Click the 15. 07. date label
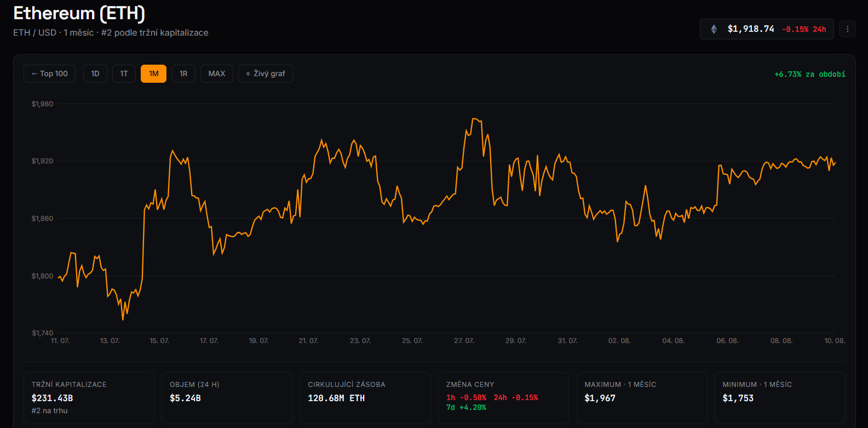 [159, 341]
